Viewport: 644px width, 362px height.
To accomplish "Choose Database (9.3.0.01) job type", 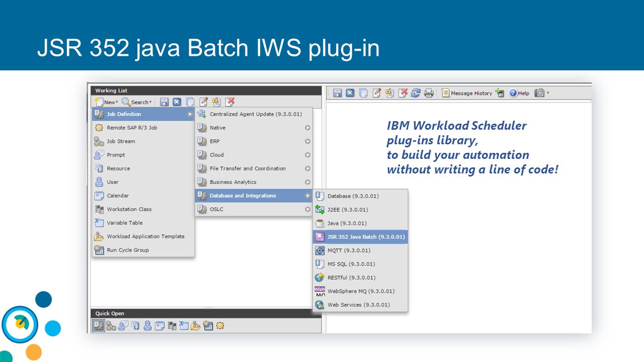I will (360, 196).
